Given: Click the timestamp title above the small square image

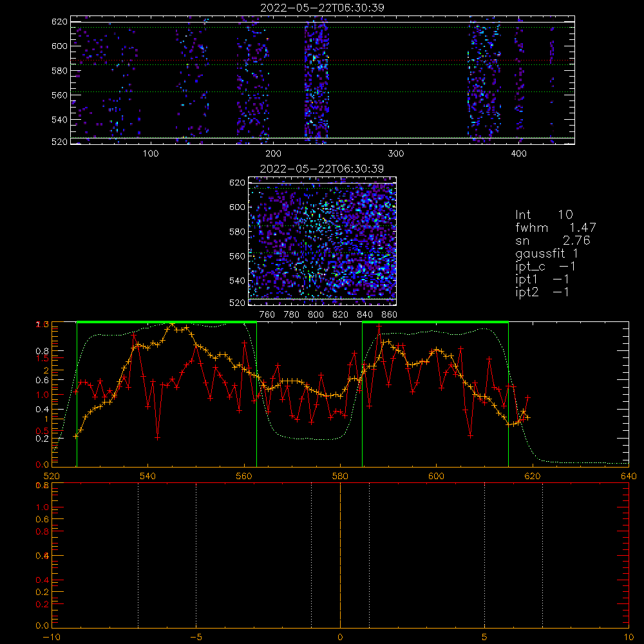Looking at the screenshot, I should pyautogui.click(x=322, y=169).
